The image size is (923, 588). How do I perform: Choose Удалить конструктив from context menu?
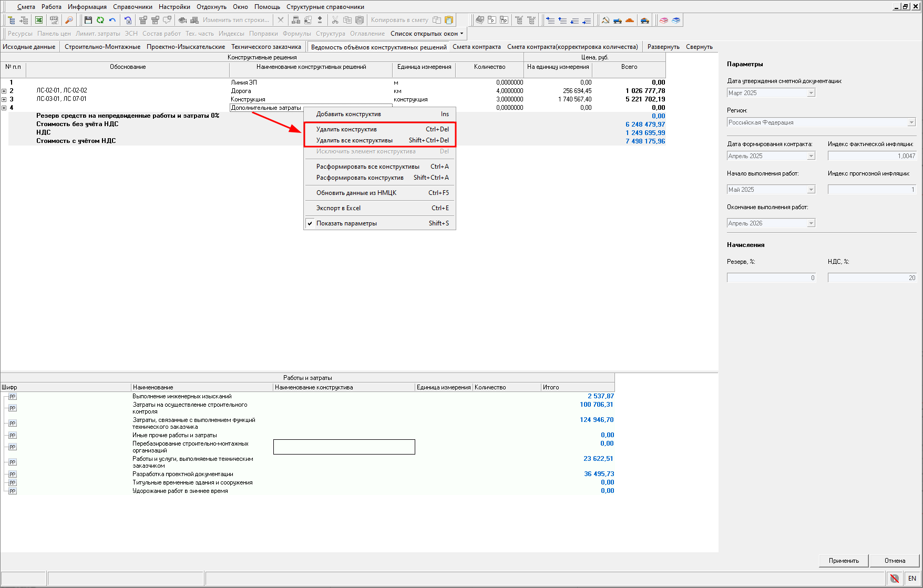click(346, 129)
